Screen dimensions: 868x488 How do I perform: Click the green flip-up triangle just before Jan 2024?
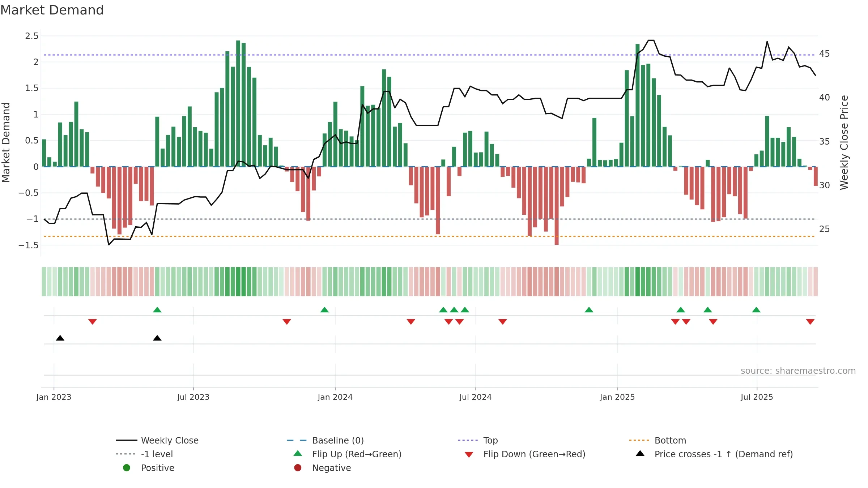coord(324,310)
